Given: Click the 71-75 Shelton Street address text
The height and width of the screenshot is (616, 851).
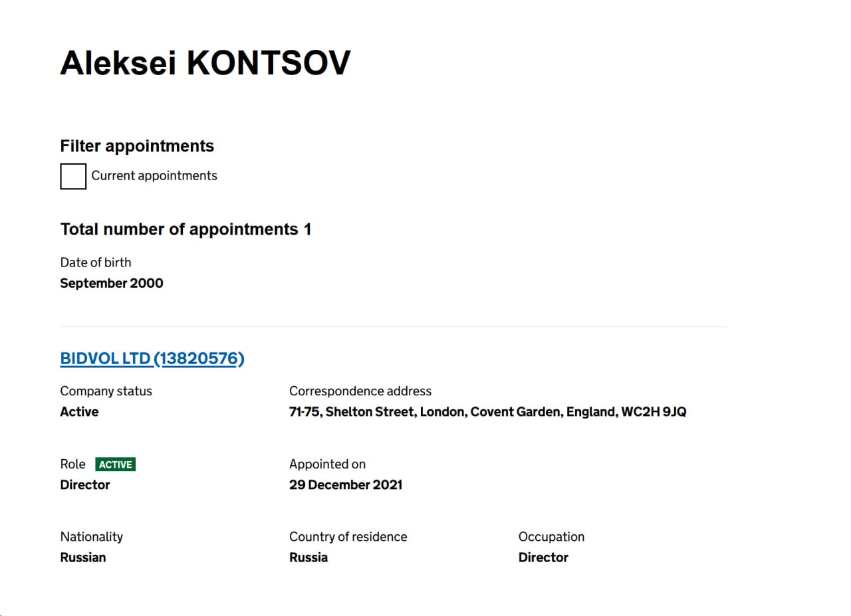Looking at the screenshot, I should coord(488,412).
